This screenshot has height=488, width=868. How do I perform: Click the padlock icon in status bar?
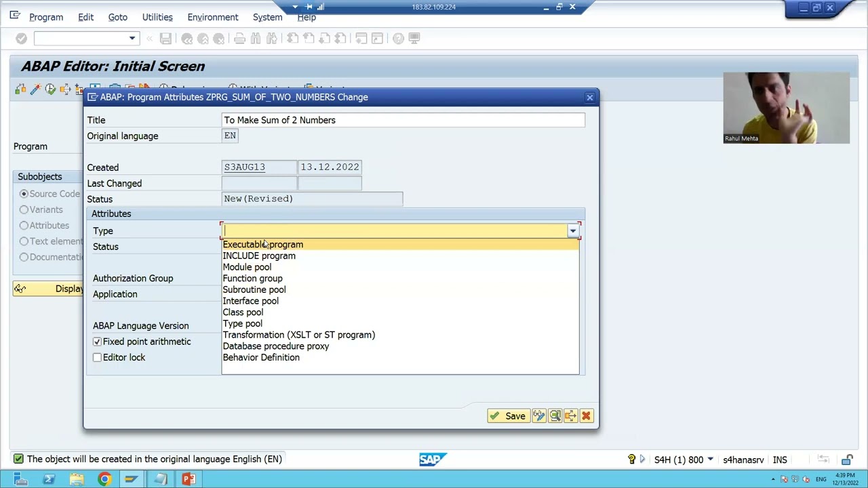point(848,460)
